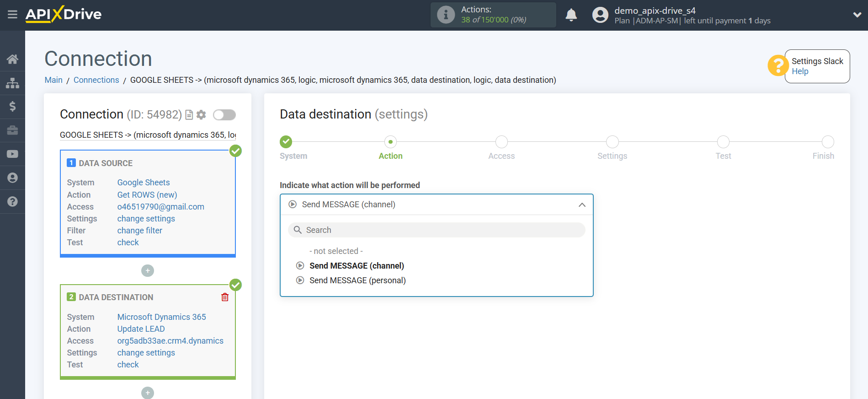Click change filter link
This screenshot has width=868, height=399.
[140, 231]
